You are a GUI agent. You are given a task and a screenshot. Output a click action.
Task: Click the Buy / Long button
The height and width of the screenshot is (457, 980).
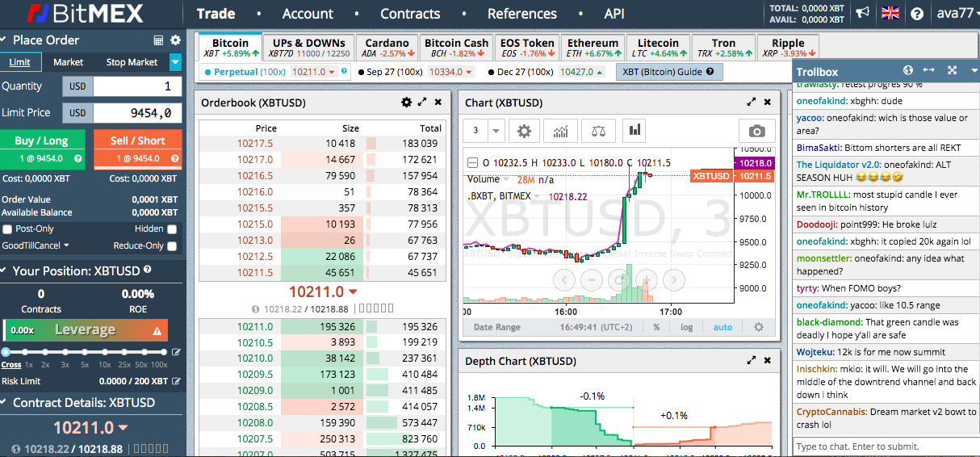point(42,149)
